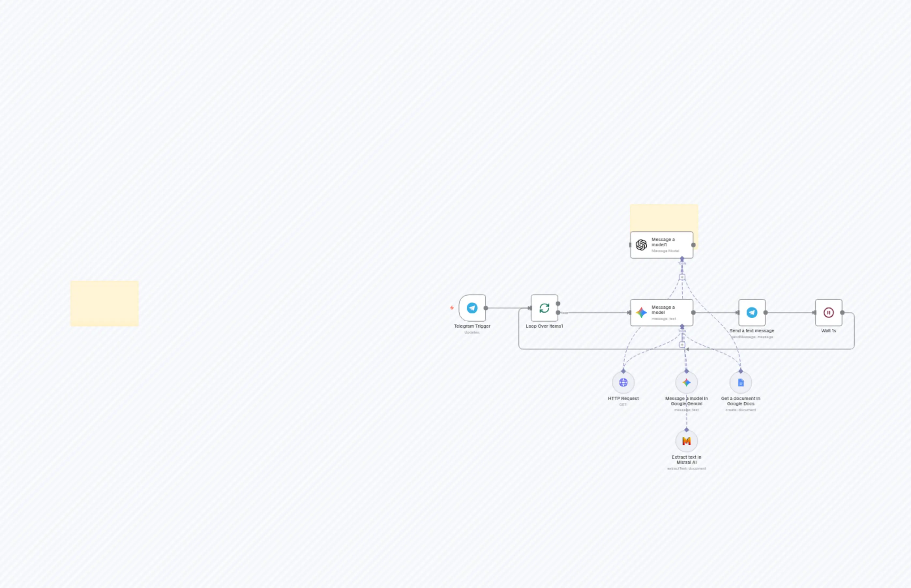Click the lightning bolt next to Telegram Trigger
This screenshot has width=911, height=588.
[x=452, y=308]
